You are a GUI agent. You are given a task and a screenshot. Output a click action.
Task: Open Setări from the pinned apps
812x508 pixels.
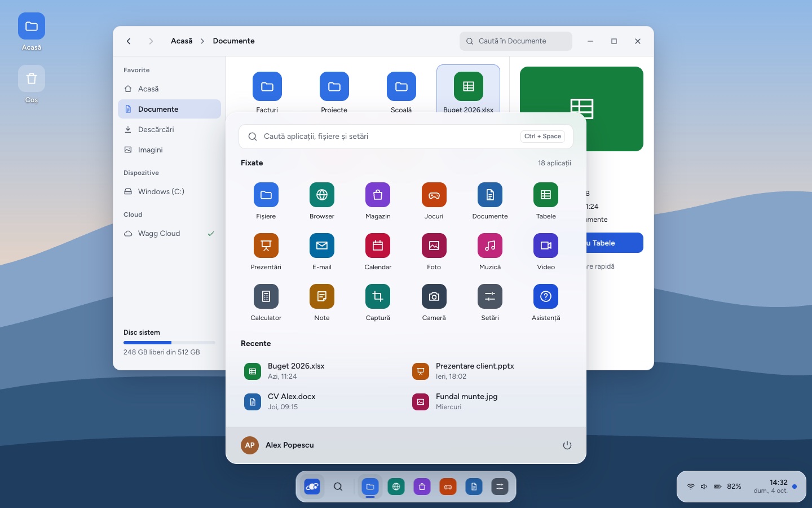(490, 303)
